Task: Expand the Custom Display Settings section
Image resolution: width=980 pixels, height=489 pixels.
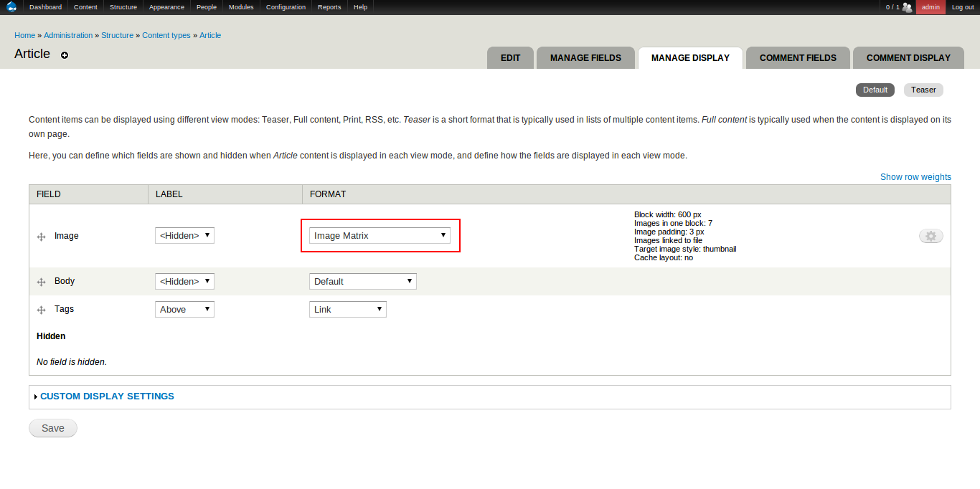Action: pos(107,396)
